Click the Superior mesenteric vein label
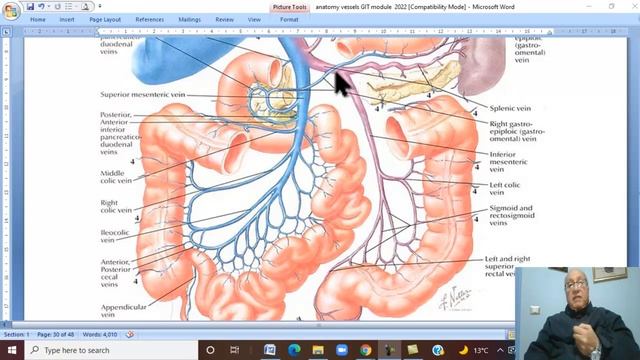 click(x=142, y=94)
